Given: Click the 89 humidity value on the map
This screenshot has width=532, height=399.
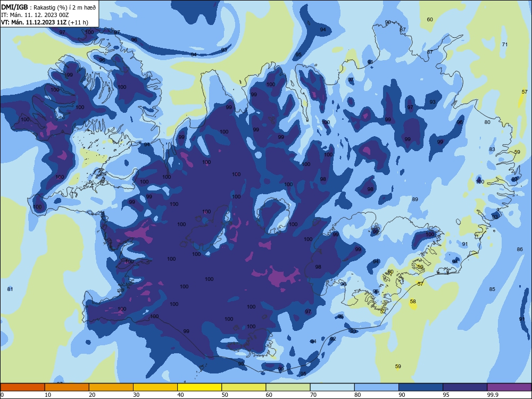Looking at the screenshot, I should (x=415, y=199).
